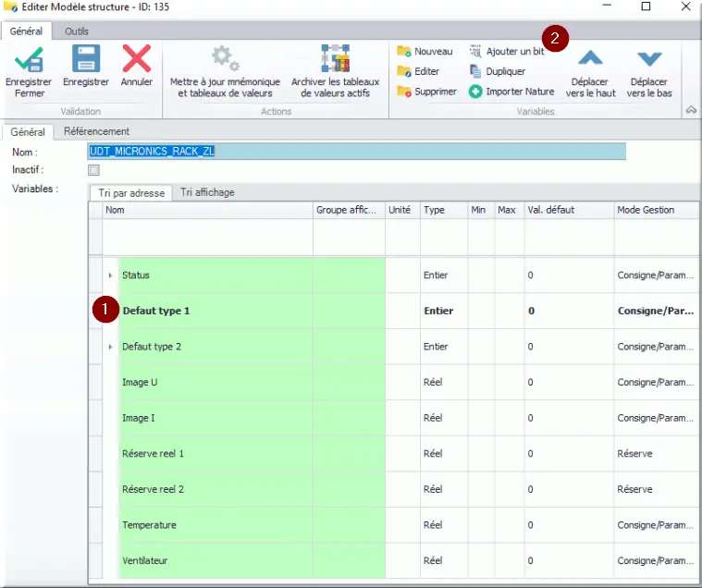Screen dimensions: 702x588
Task: Click the Supprimer button label
Action: click(436, 92)
